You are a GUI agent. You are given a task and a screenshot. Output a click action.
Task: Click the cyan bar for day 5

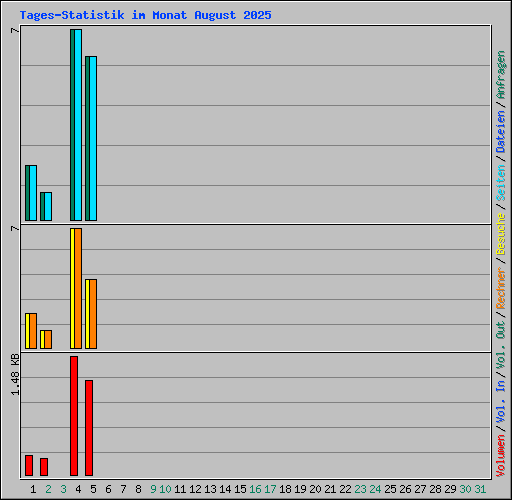[93, 138]
